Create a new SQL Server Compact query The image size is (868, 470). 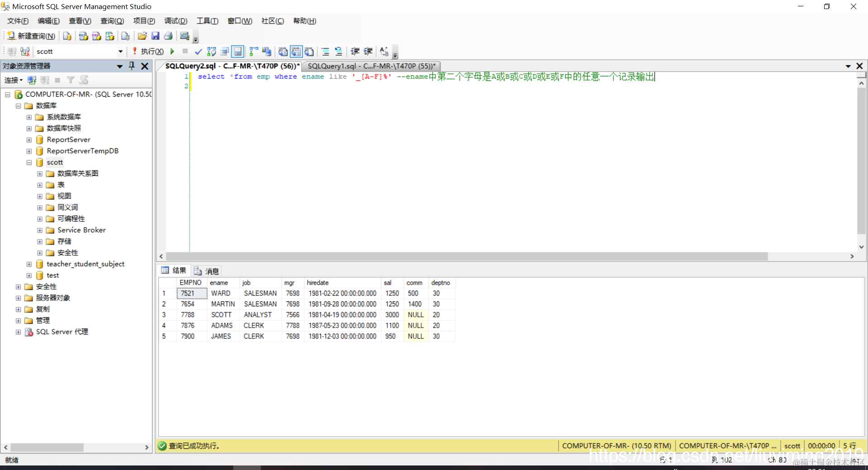click(x=125, y=36)
